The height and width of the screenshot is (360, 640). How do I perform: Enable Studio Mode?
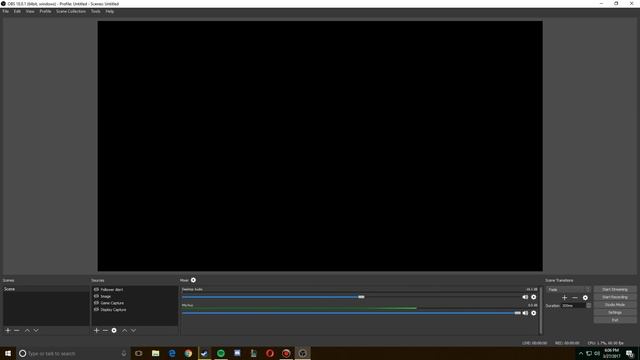(x=615, y=304)
